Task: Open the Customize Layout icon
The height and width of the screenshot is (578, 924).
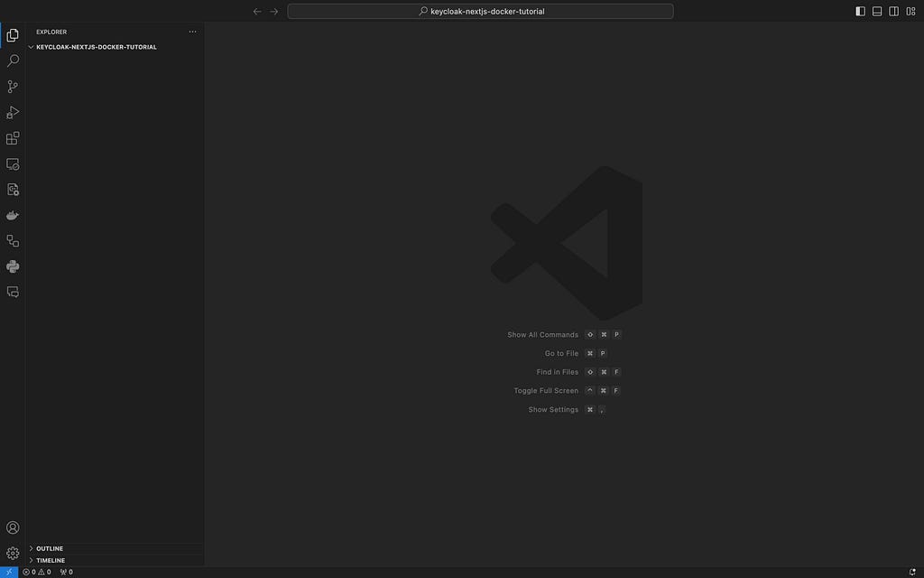Action: [910, 11]
